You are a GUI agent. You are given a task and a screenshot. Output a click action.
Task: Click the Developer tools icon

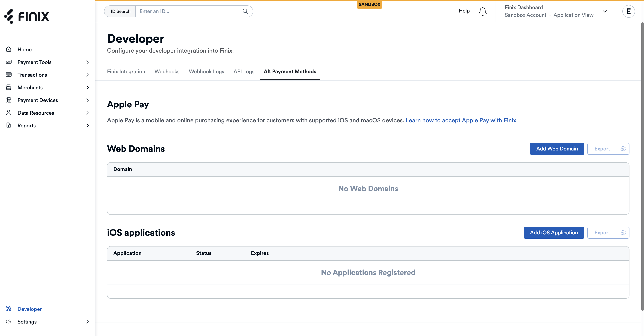point(9,309)
